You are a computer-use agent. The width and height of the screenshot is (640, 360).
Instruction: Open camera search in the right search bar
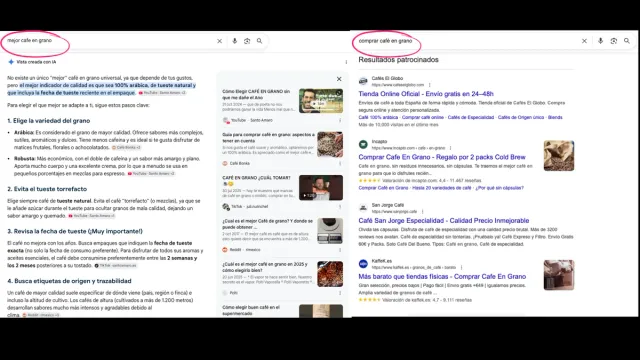click(x=613, y=41)
